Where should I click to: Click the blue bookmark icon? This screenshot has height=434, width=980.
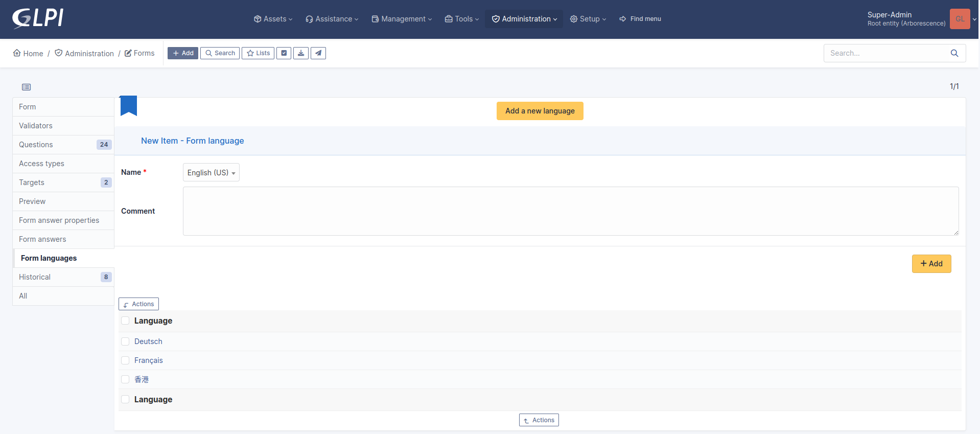tap(128, 106)
